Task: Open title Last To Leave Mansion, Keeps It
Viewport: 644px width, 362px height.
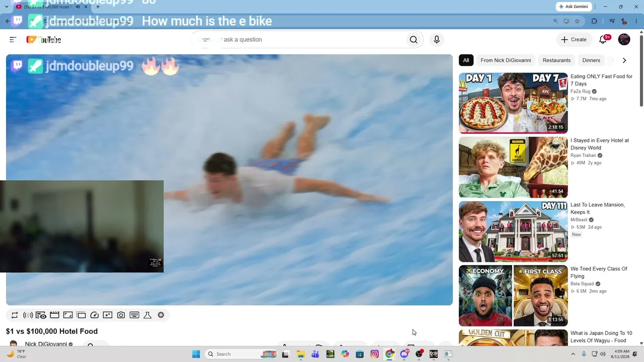Action: [x=598, y=208]
